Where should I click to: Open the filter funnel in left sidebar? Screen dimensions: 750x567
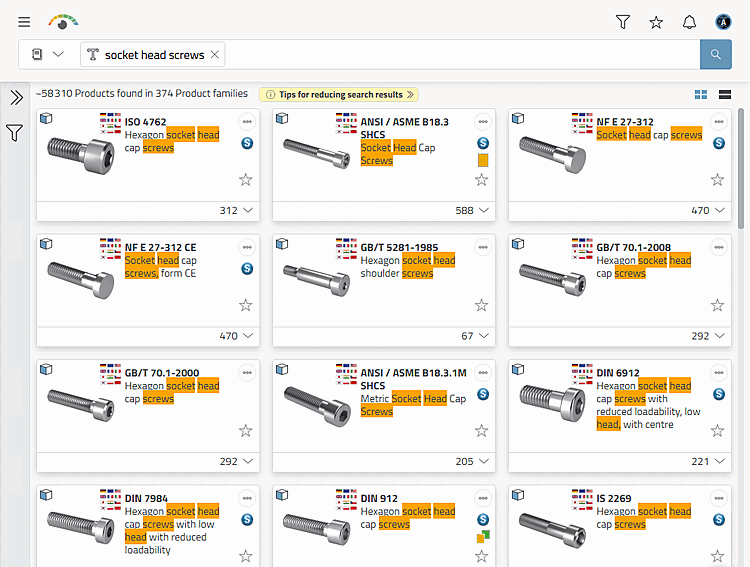pos(14,133)
